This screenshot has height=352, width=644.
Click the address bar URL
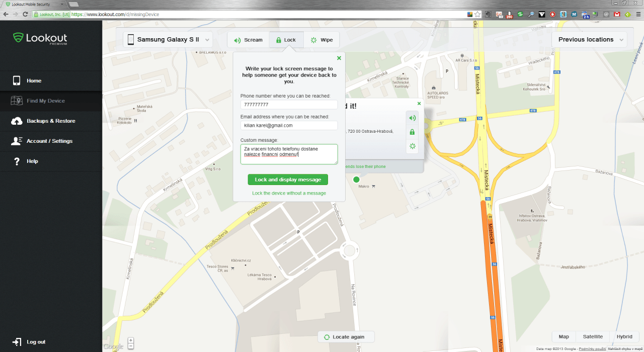pyautogui.click(x=115, y=15)
